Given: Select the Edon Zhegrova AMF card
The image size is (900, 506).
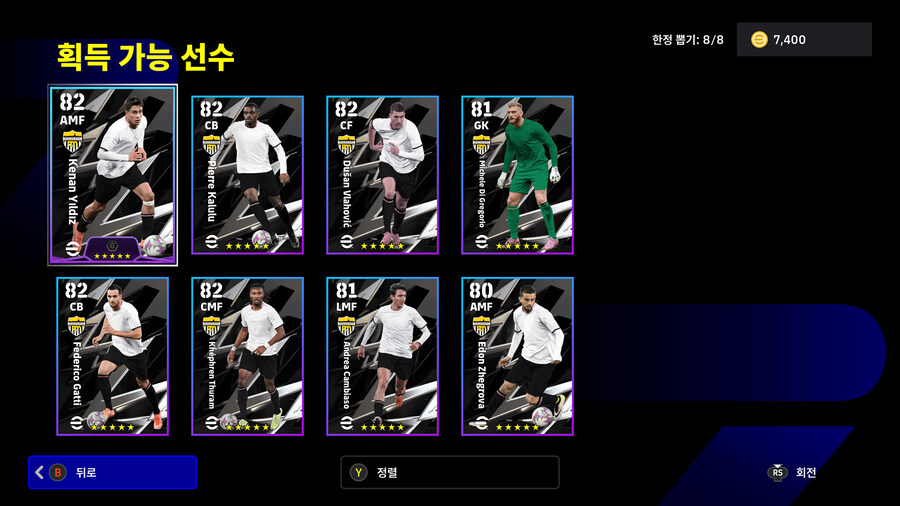Looking at the screenshot, I should click(517, 356).
